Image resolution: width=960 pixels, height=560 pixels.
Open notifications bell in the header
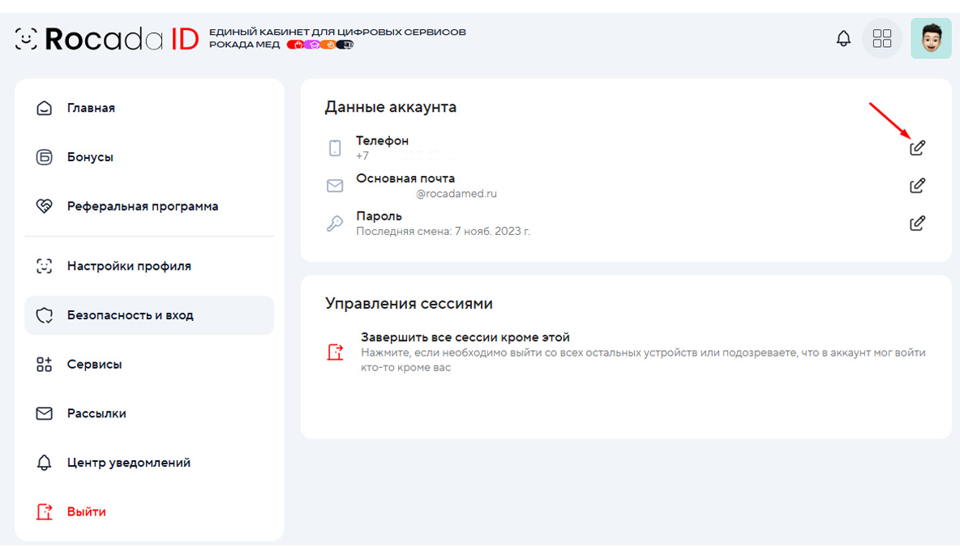844,39
